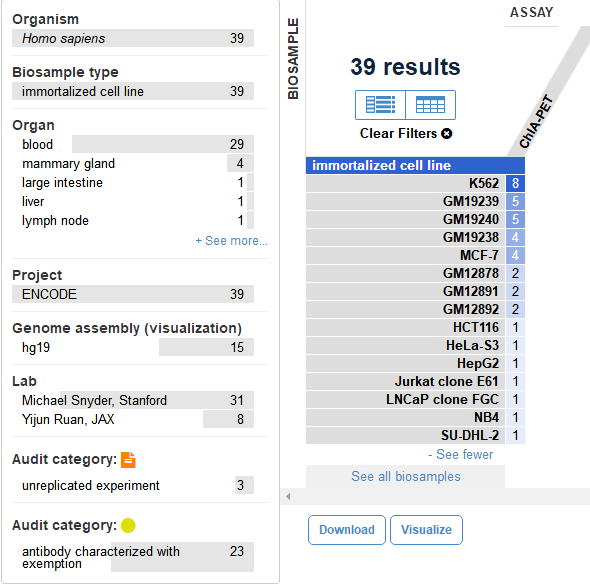Select the ChIA-PET assay column header

pos(536,122)
